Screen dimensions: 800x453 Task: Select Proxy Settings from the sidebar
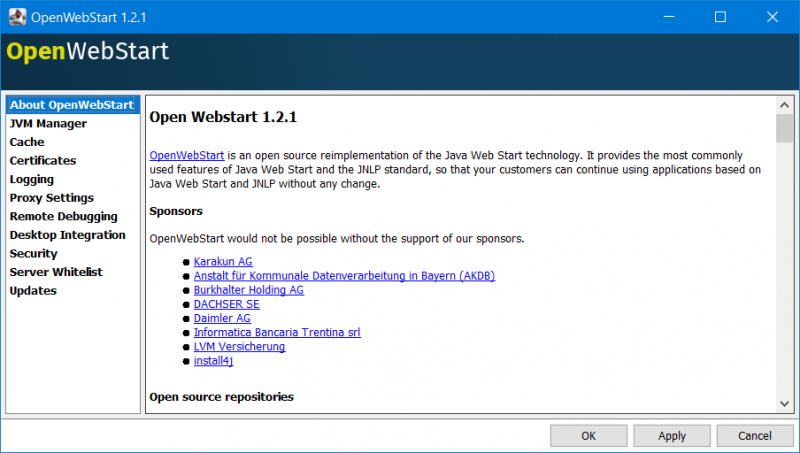click(x=52, y=198)
